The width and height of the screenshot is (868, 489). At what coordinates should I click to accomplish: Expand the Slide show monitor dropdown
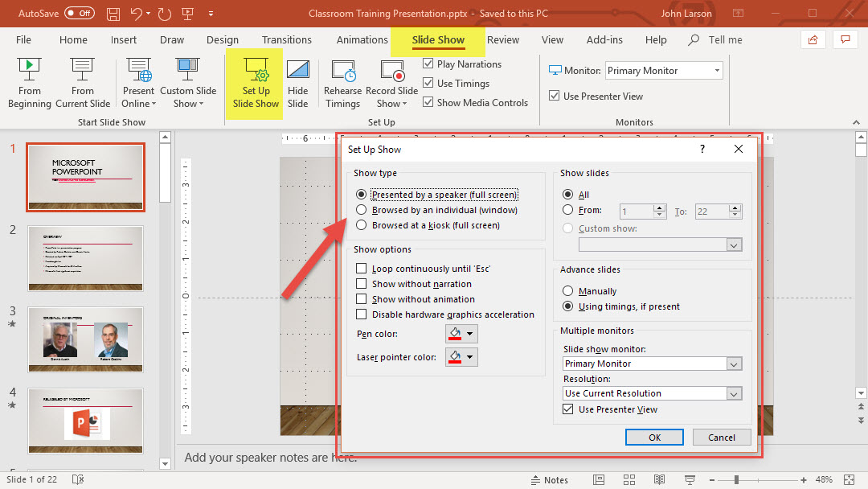point(733,364)
